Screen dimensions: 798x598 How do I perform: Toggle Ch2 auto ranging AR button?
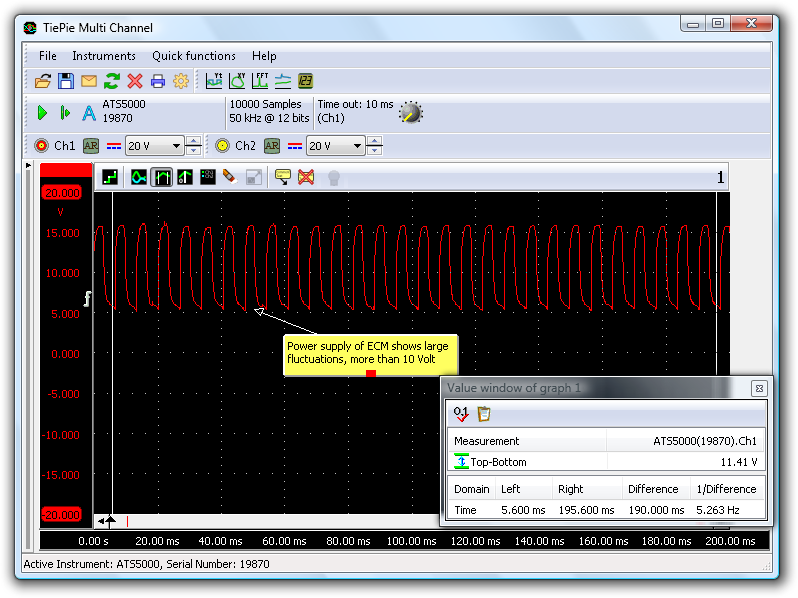coord(272,146)
